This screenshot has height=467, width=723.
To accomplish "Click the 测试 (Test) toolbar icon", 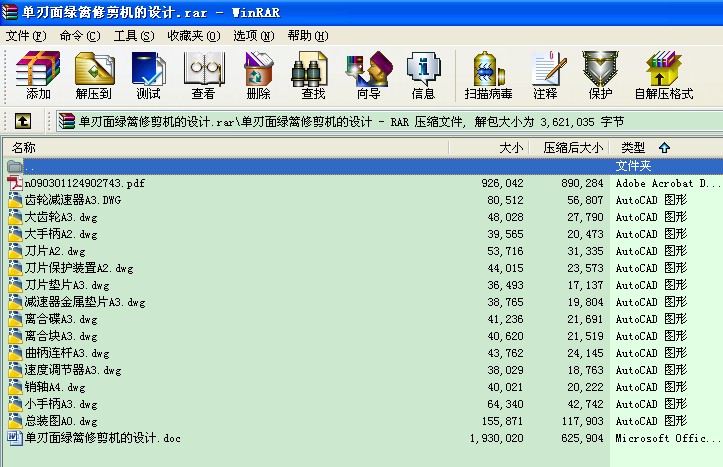I will point(148,76).
